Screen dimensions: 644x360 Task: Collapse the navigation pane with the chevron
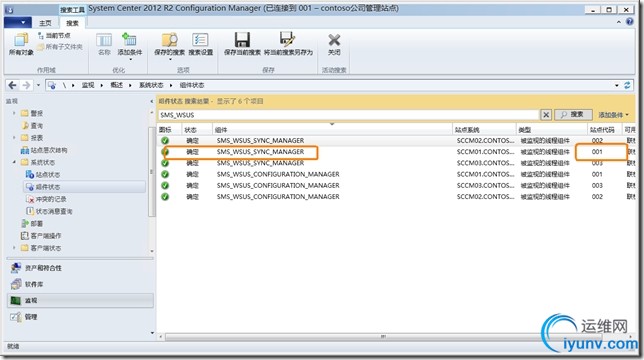pyautogui.click(x=152, y=101)
